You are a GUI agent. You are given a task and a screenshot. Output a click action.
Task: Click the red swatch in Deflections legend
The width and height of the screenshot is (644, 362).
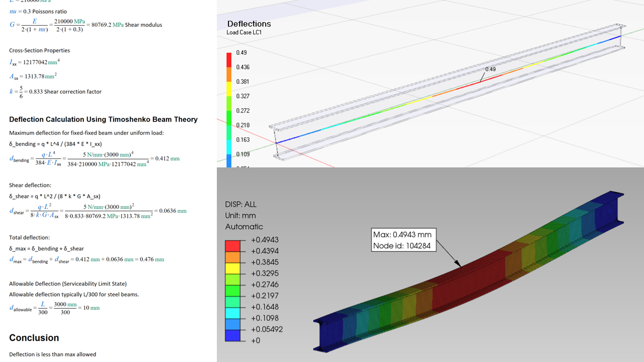[229, 60]
